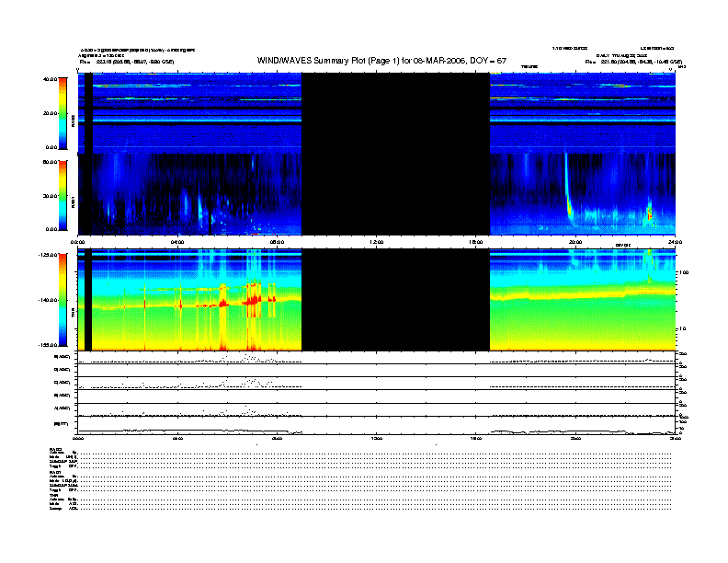
Task: Click the TNR vertical axis label
Action: tap(73, 315)
